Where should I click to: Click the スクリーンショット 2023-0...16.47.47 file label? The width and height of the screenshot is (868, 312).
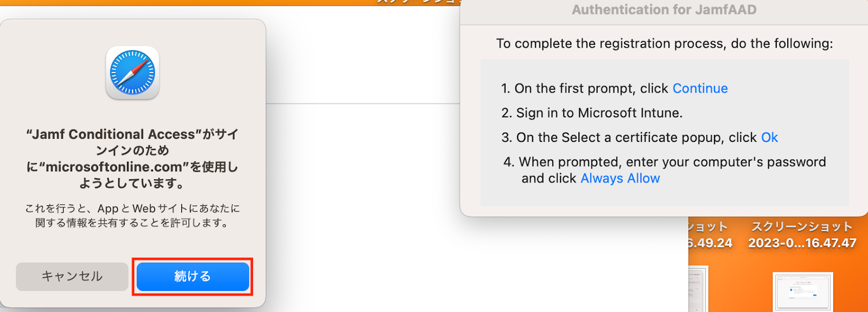(802, 235)
